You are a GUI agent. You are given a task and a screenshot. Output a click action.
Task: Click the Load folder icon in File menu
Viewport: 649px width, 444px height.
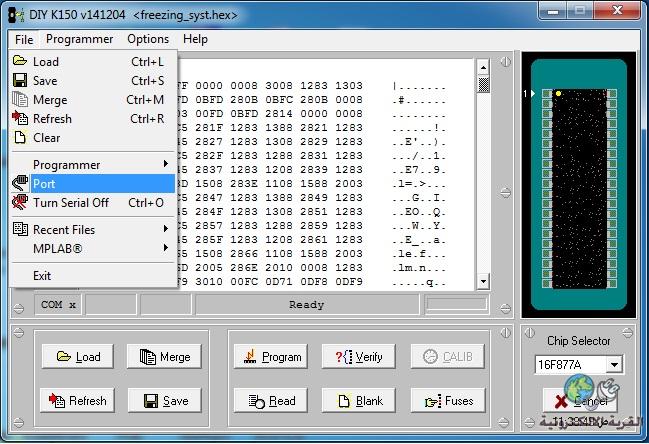click(x=19, y=61)
